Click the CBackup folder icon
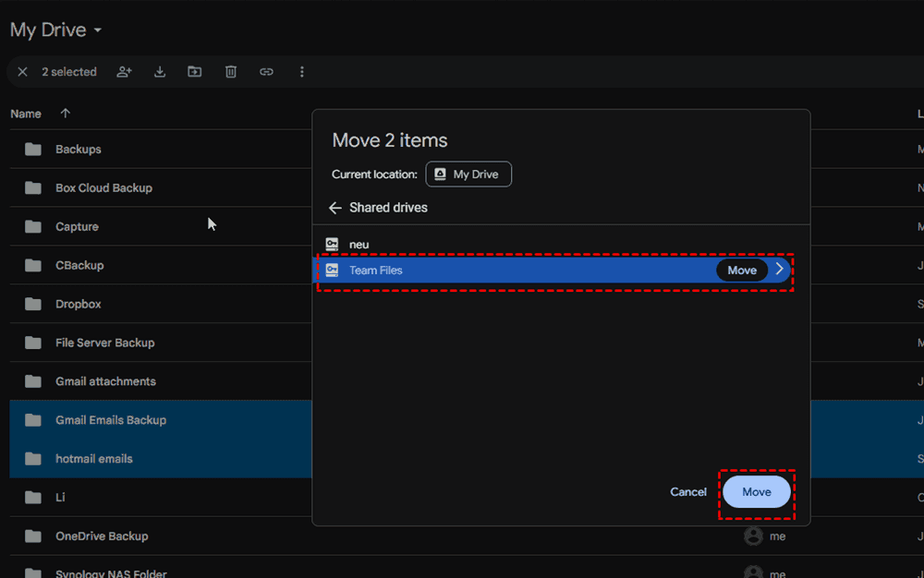The image size is (924, 578). (33, 266)
